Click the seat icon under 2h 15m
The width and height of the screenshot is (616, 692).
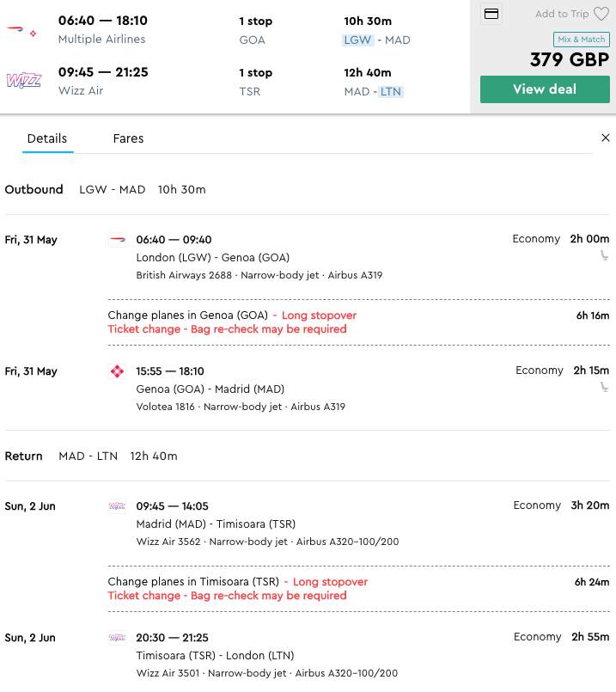[605, 387]
